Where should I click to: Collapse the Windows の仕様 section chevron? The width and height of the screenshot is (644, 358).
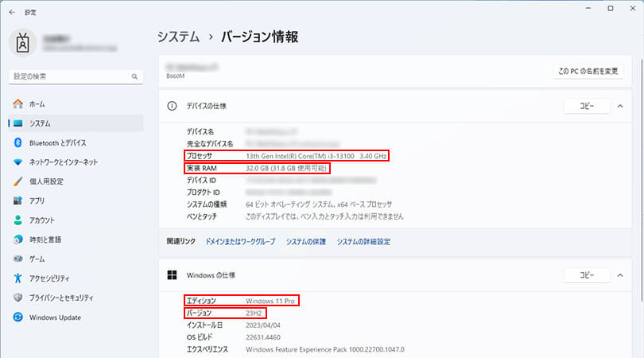[620, 275]
